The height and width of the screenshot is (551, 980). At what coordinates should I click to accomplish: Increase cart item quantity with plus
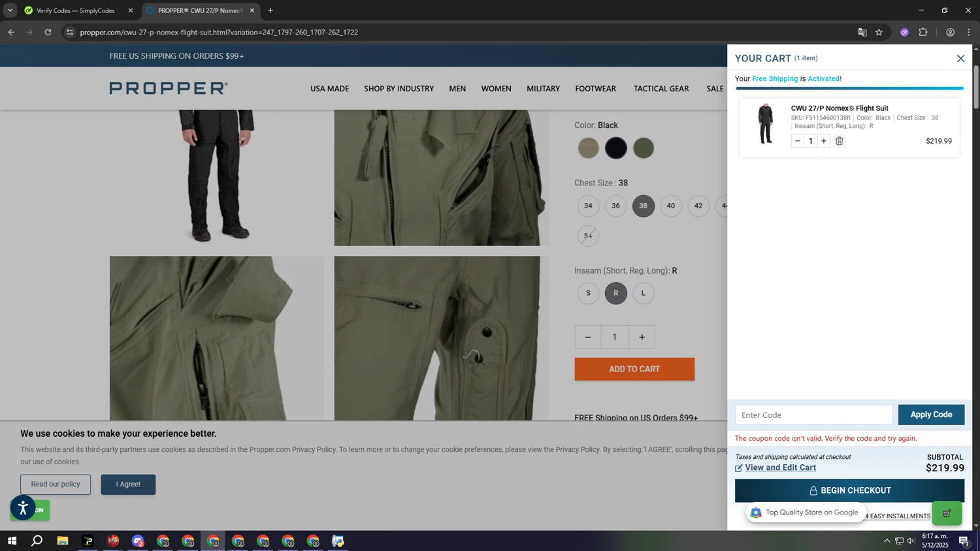824,141
